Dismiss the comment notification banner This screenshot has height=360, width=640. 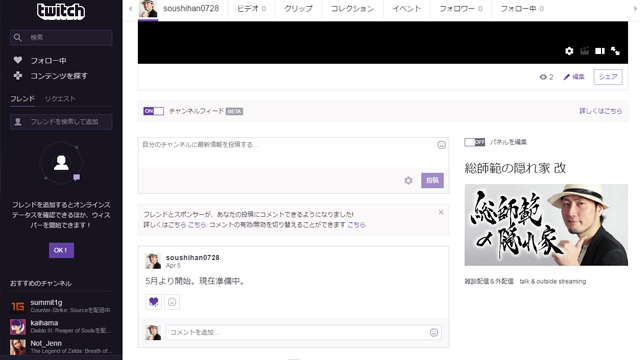click(x=441, y=212)
